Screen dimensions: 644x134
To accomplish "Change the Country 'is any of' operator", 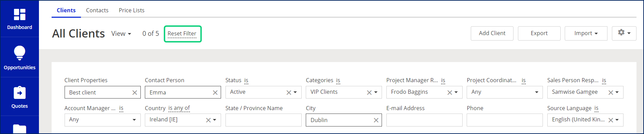I will [x=179, y=108].
